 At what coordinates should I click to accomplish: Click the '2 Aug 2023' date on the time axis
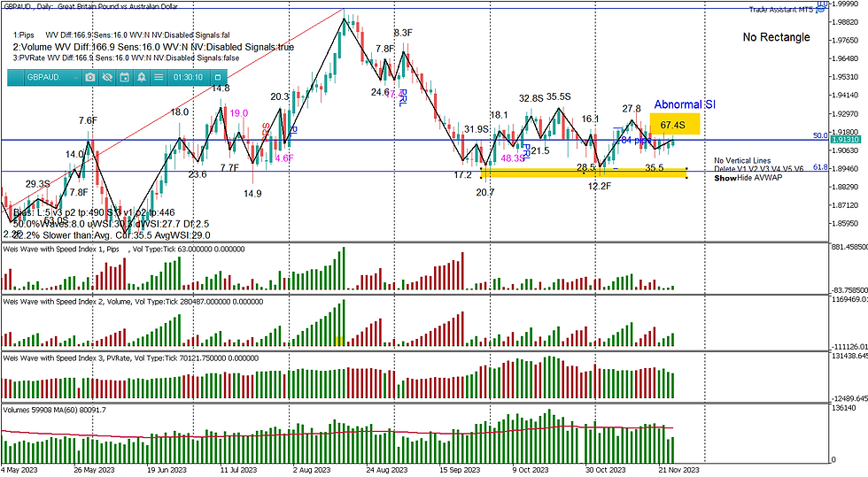click(x=312, y=470)
